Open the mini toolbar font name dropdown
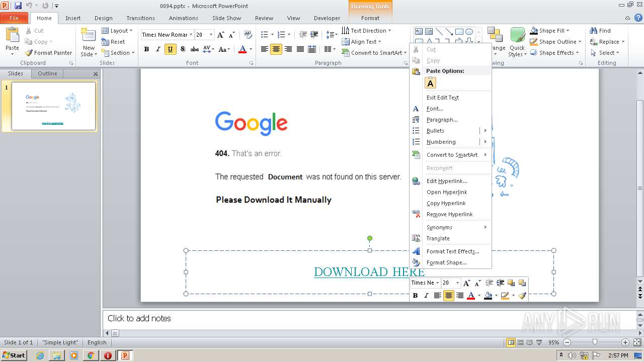Viewport: 644px width, 362px height. [438, 283]
